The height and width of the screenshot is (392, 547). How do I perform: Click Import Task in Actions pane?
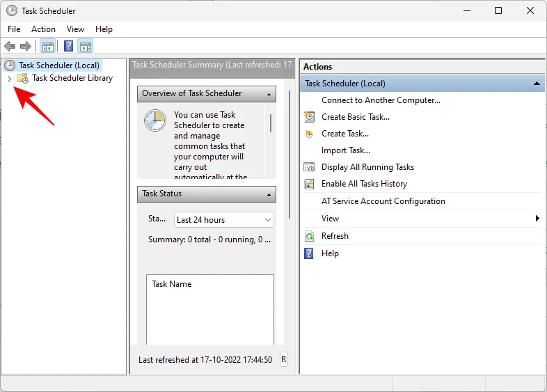pos(345,150)
